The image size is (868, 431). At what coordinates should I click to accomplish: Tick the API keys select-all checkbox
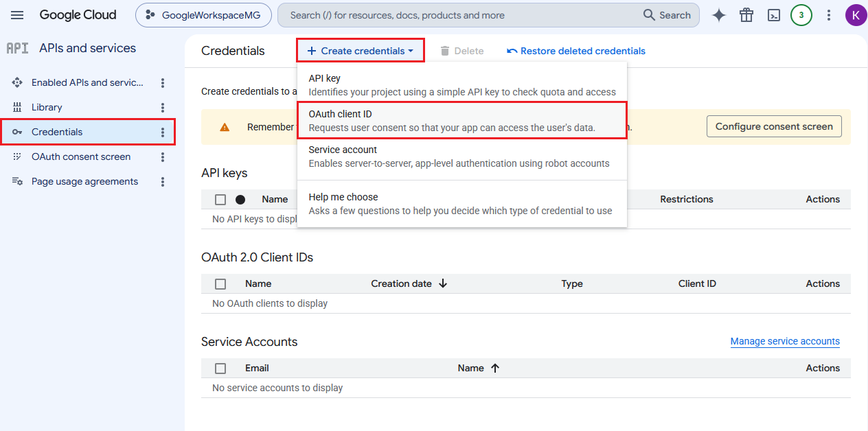[220, 200]
